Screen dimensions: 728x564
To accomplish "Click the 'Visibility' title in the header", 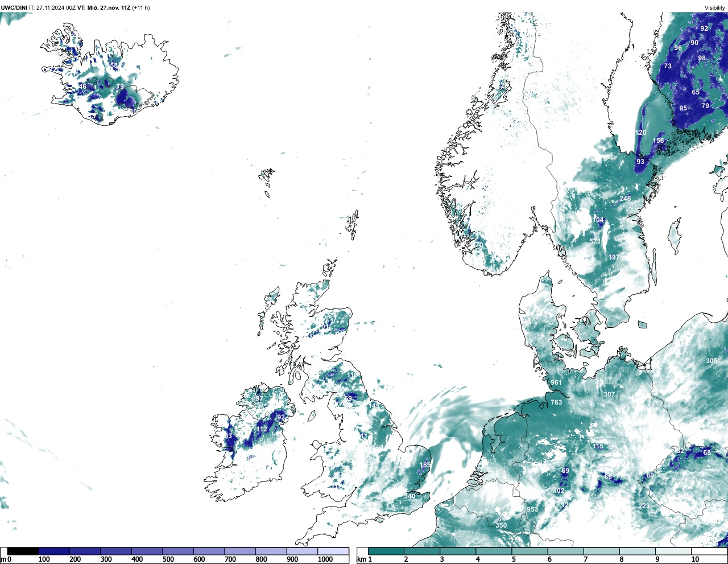I will 715,7.
